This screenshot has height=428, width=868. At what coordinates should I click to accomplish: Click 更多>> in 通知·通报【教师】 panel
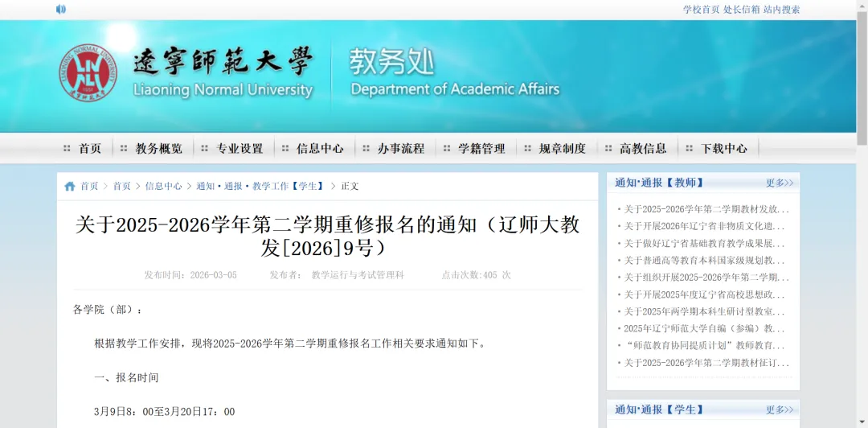(780, 183)
